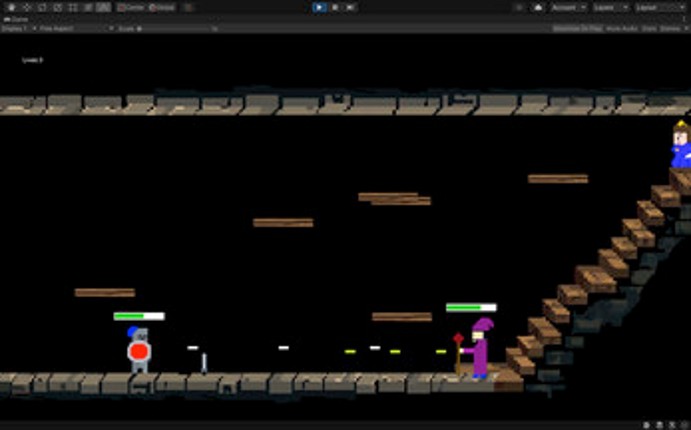The image size is (691, 430).
Task: Open the Display 1 dropdown
Action: 19,29
